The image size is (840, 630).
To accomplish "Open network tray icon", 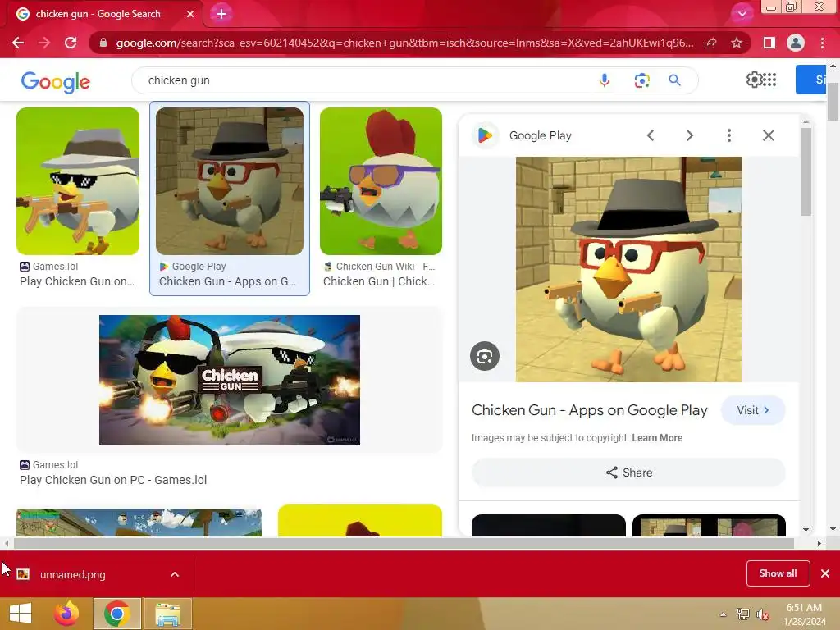I will tap(743, 614).
